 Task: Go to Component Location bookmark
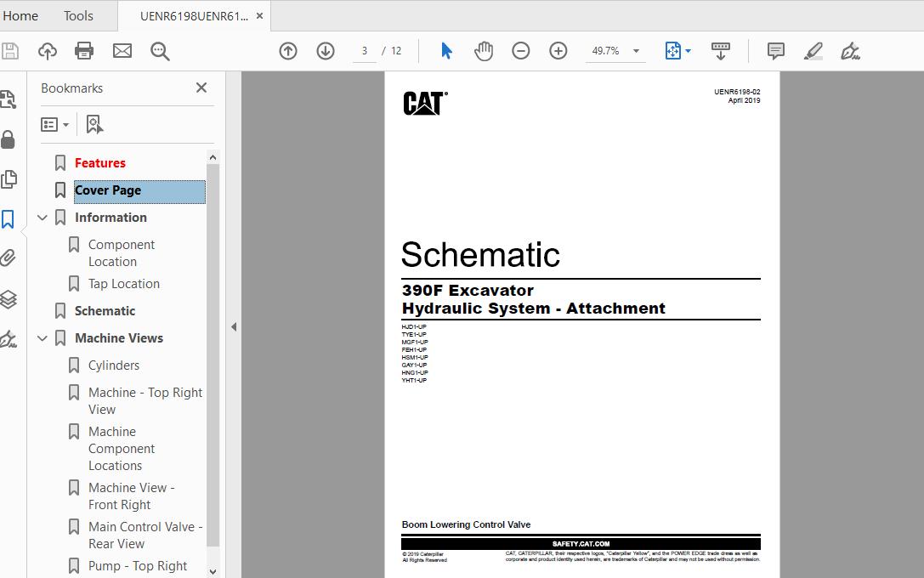click(122, 252)
